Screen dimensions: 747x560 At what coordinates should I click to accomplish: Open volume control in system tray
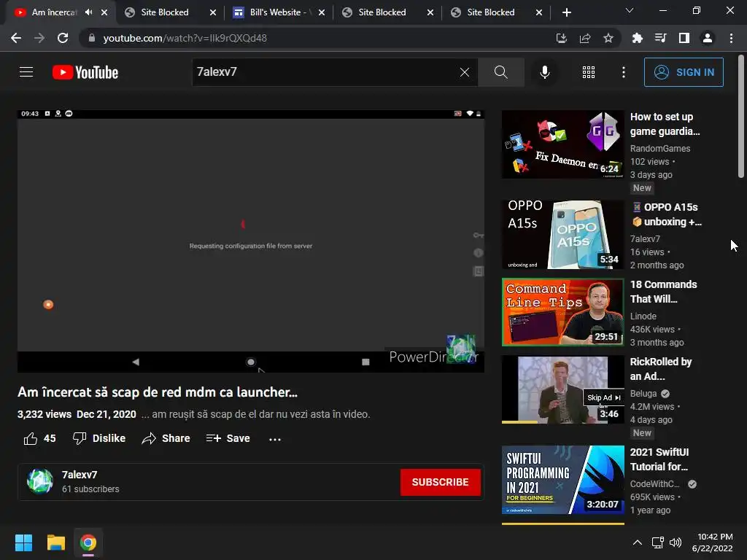tap(676, 542)
